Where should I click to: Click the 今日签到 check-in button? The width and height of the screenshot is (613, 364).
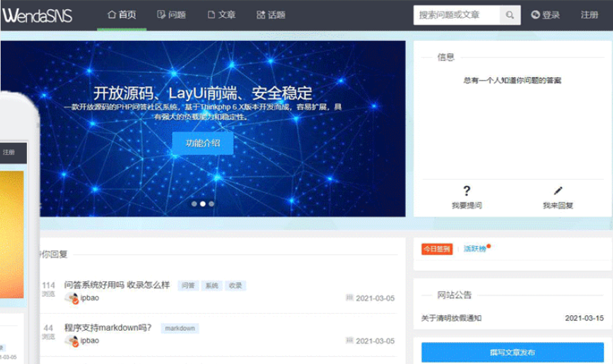[x=437, y=249]
